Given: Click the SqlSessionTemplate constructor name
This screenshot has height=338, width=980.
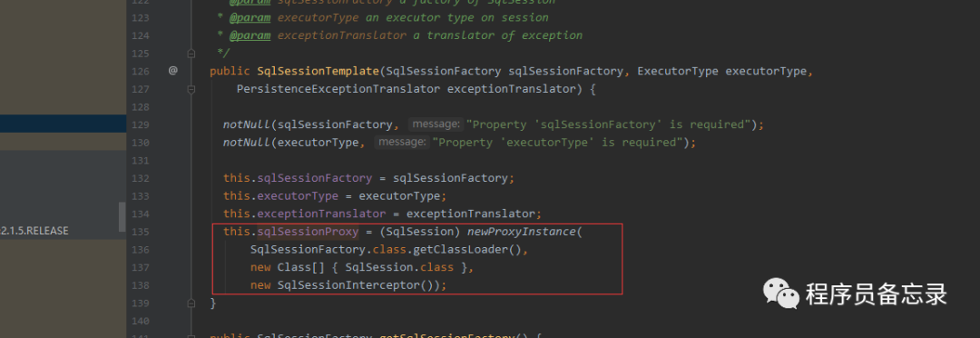Looking at the screenshot, I should (318, 72).
